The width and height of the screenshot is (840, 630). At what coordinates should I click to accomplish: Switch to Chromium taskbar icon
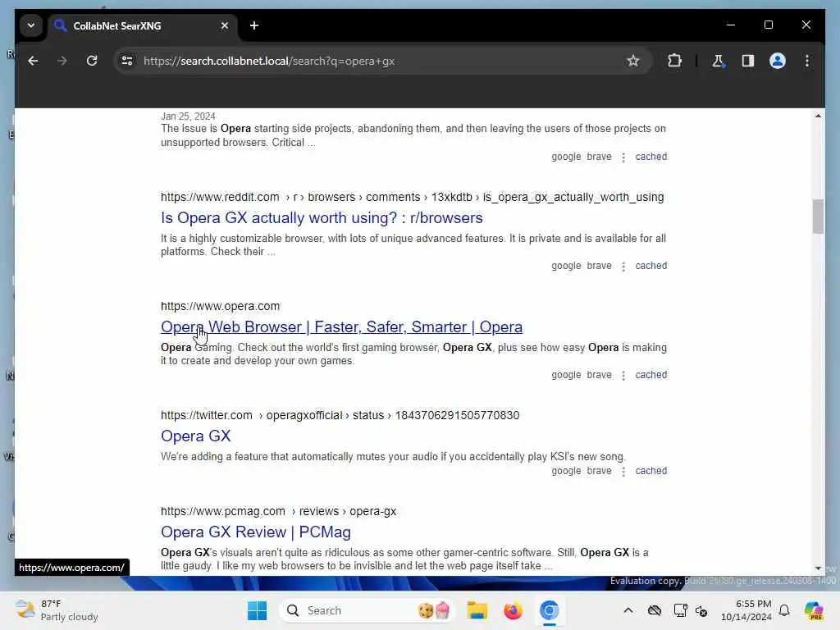tap(549, 610)
